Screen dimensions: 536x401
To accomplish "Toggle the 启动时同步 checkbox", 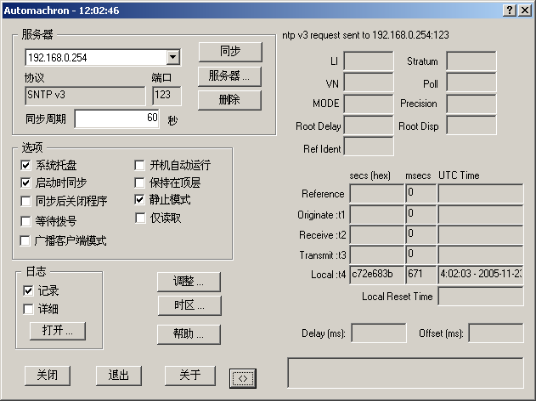I will click(26, 183).
